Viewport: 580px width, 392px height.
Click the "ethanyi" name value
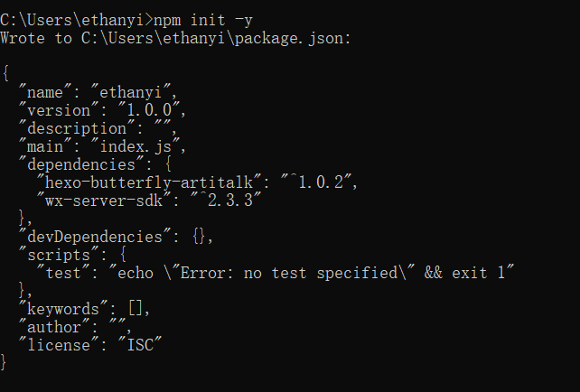[131, 92]
